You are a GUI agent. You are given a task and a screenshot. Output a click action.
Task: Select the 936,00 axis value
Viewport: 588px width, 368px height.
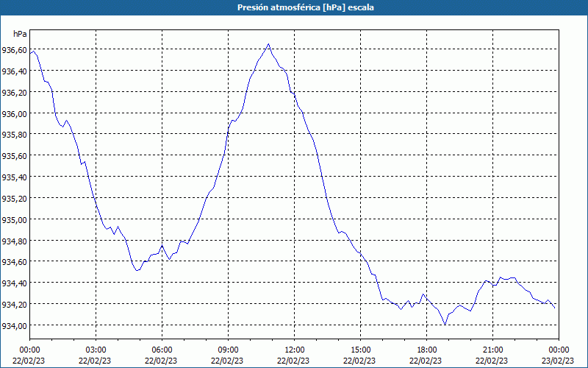tap(14, 113)
